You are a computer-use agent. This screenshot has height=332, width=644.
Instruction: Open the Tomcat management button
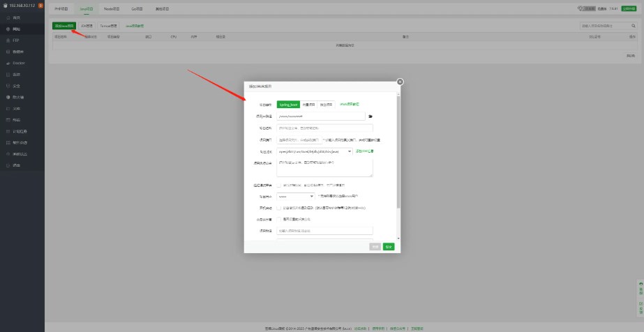pyautogui.click(x=108, y=25)
